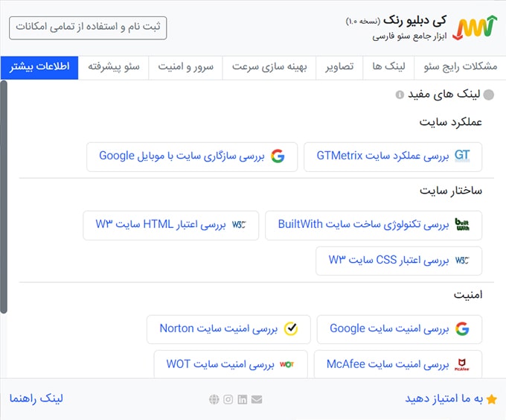Open بررسی امنیت سایت WOT link

tap(231, 364)
